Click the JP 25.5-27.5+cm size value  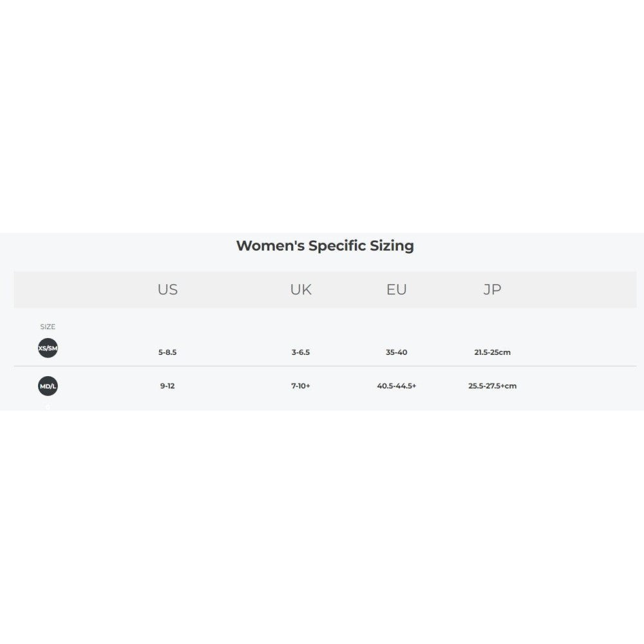tap(492, 386)
